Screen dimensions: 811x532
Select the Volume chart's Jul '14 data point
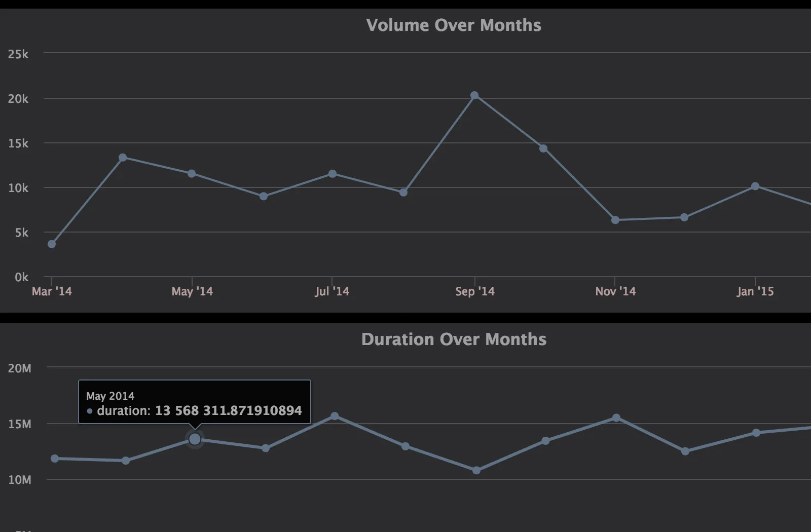coord(333,174)
